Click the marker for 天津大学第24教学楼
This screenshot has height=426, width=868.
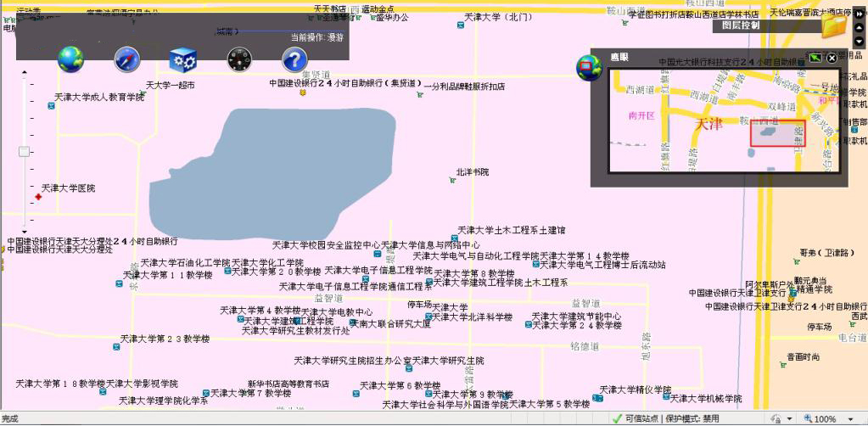(528, 326)
